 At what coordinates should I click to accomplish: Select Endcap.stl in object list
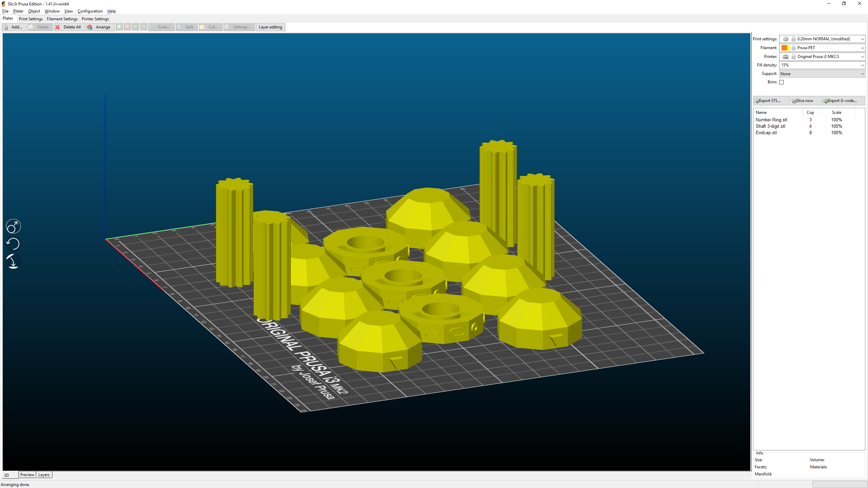coord(809,133)
